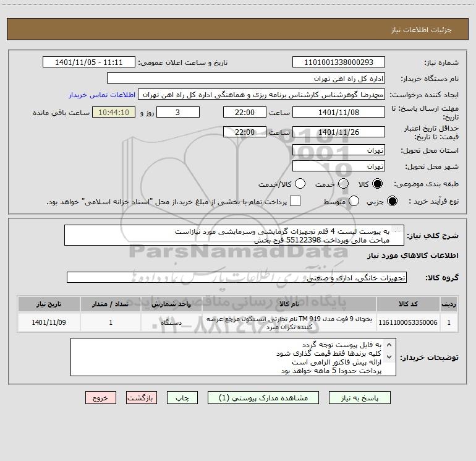Image resolution: width=476 pixels, height=461 pixels.
Task: Click the need number field 1101001338000293
Action: (339, 62)
